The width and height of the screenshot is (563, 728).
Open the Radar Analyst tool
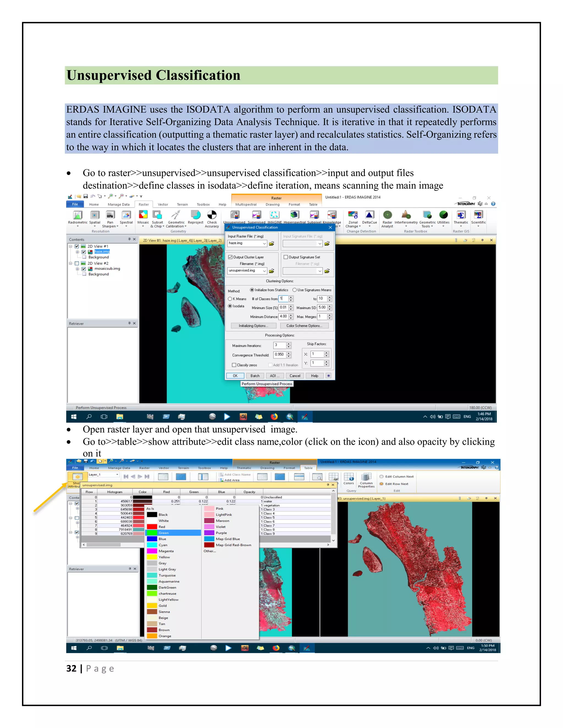[387, 215]
